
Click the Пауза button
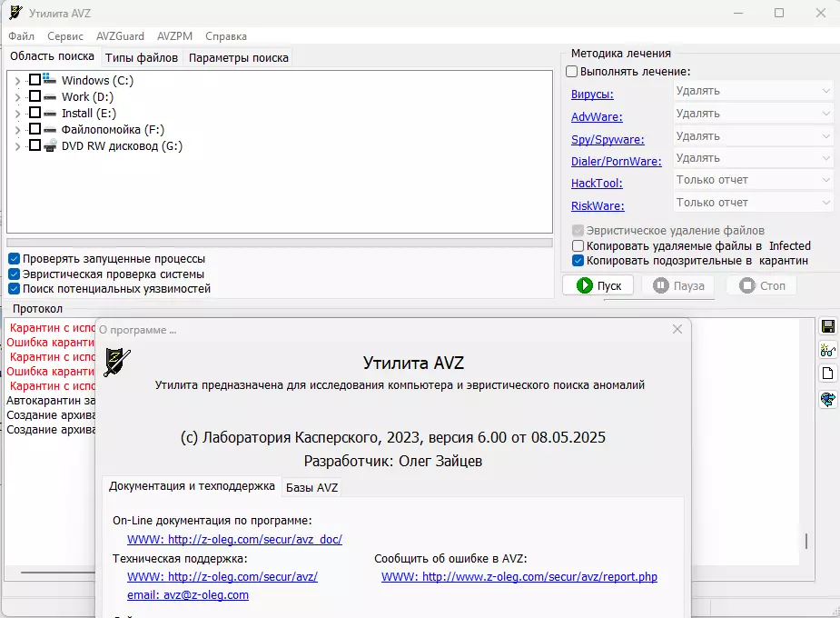click(x=678, y=285)
